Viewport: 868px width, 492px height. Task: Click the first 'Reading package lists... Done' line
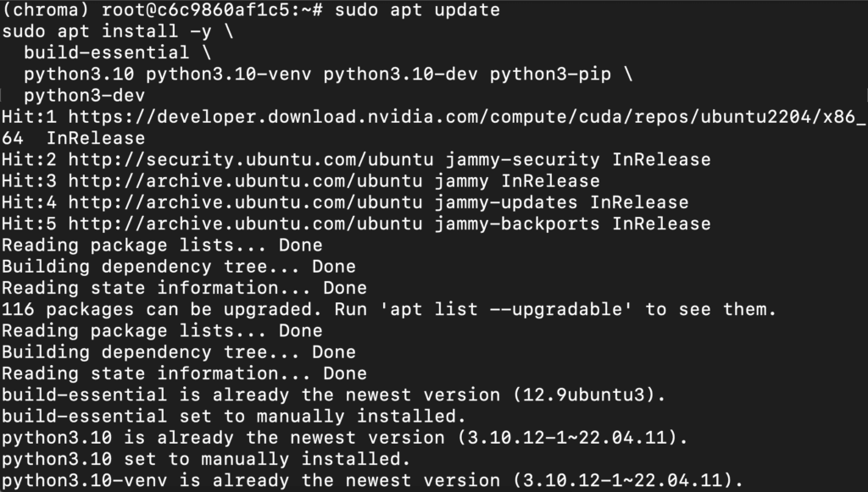coord(162,246)
